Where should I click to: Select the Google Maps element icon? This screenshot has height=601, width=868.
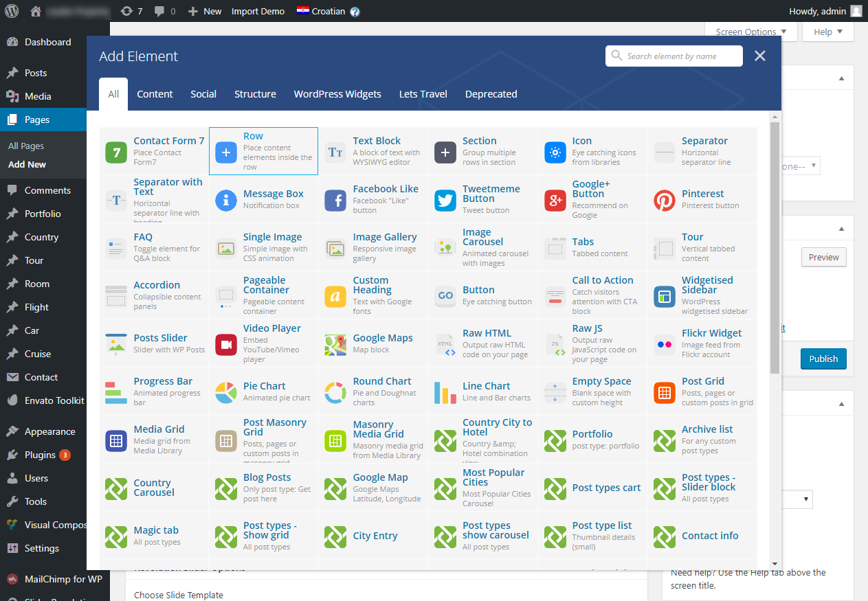coord(335,345)
